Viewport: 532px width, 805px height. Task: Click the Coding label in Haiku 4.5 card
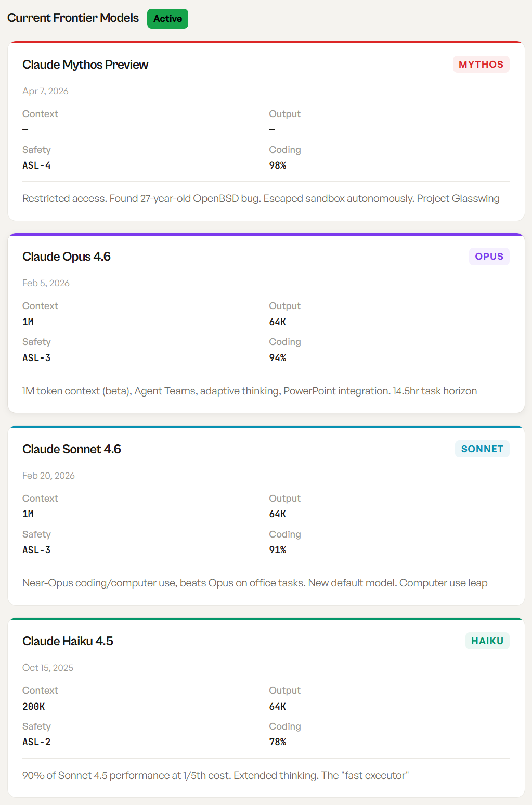coord(285,726)
